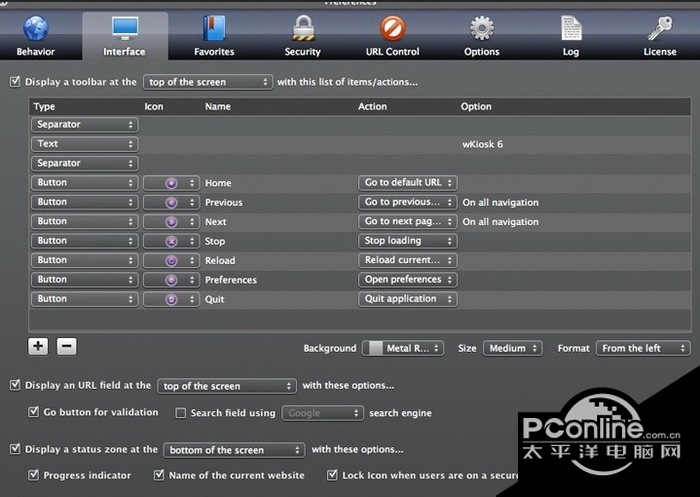
Task: Open Open preferences action dropdown
Action: (x=408, y=280)
